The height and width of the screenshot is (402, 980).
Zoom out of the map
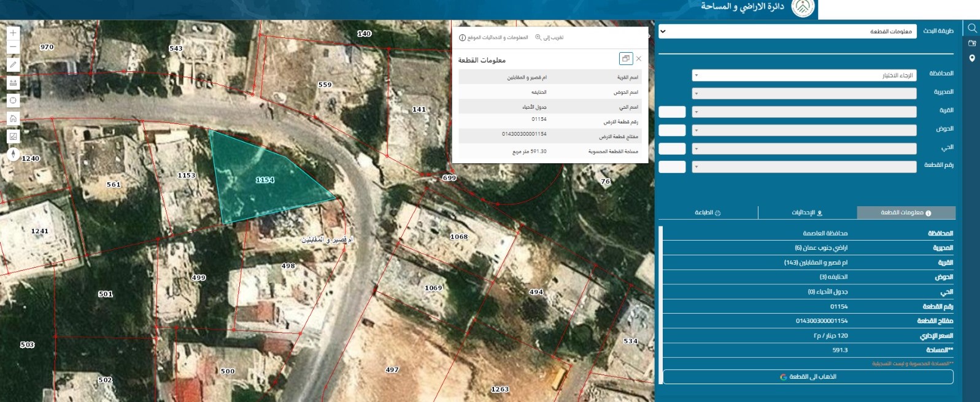pos(13,47)
